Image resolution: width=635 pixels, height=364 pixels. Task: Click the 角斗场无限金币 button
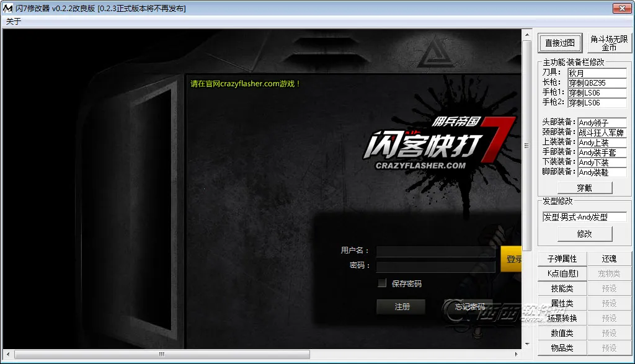click(608, 43)
